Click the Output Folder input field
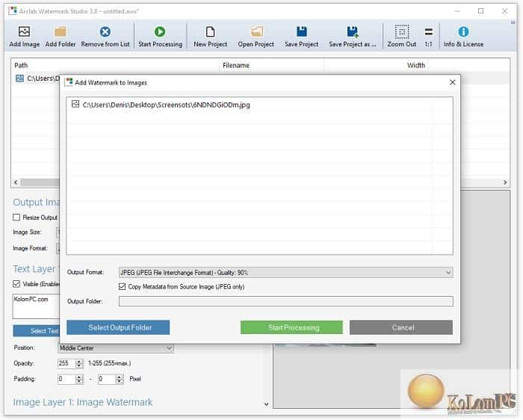 pyautogui.click(x=286, y=301)
